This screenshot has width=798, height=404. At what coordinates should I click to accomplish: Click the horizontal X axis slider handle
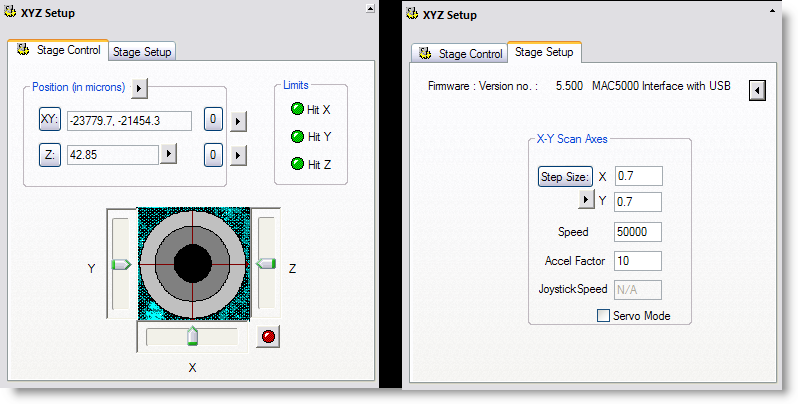tap(193, 336)
